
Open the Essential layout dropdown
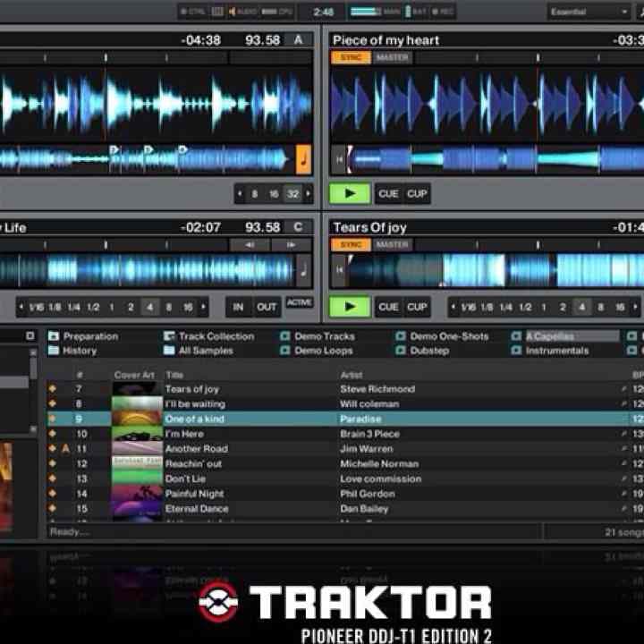tap(589, 12)
